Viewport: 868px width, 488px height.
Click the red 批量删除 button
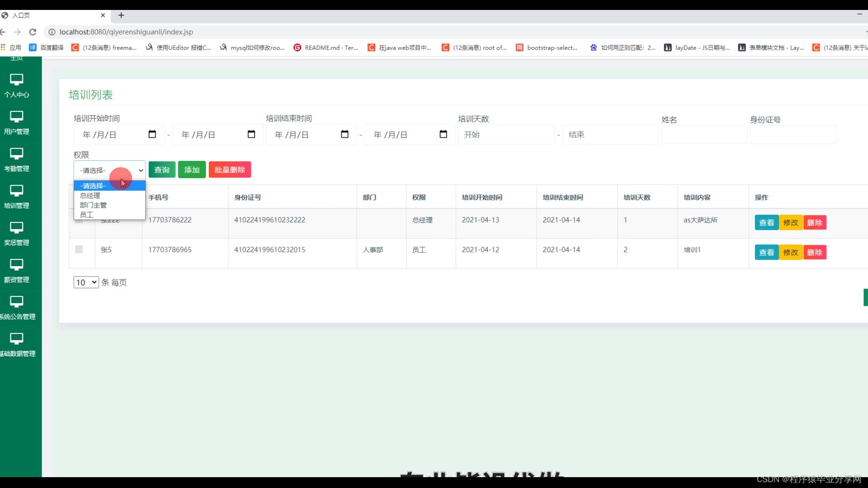point(230,170)
